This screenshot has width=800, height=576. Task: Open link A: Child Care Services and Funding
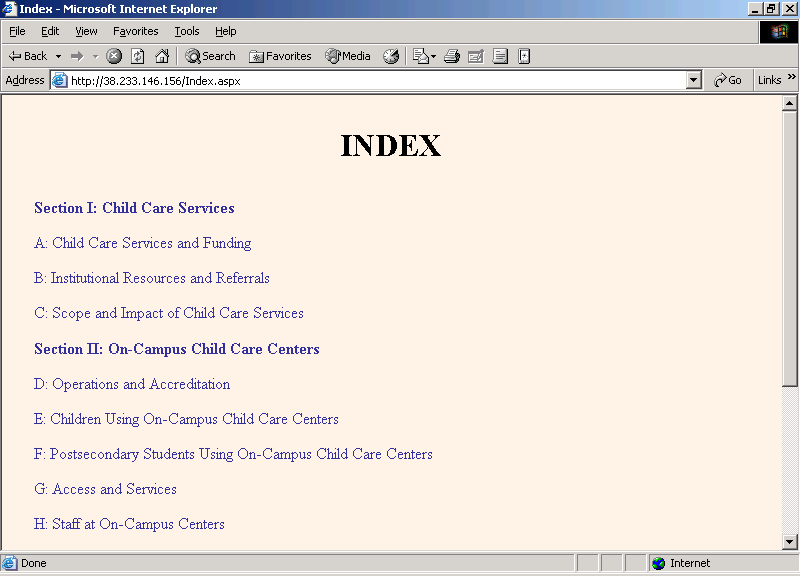[142, 243]
